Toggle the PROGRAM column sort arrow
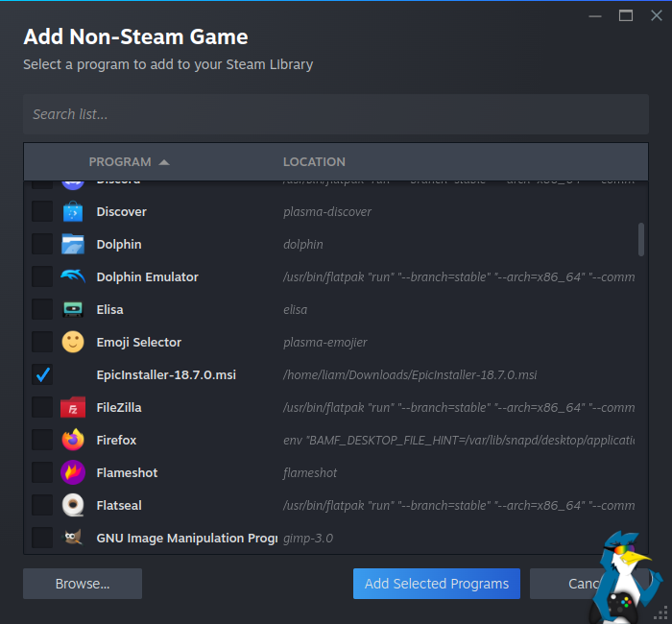 (x=164, y=162)
